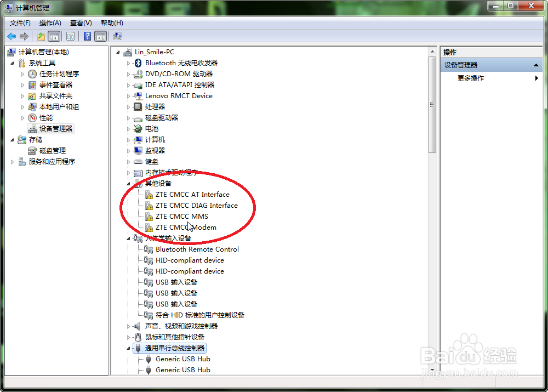Click the 监视器 monitor icon
The height and width of the screenshot is (392, 548).
point(138,151)
